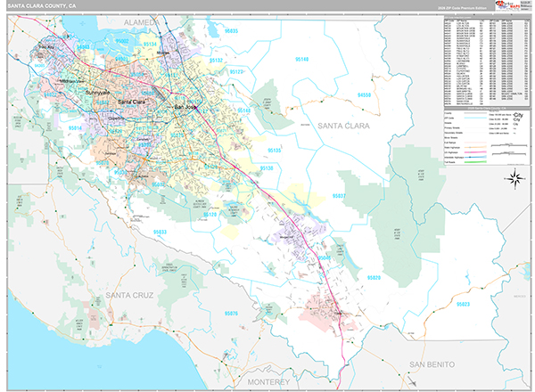Click ZIP code 95120

(x=210, y=215)
